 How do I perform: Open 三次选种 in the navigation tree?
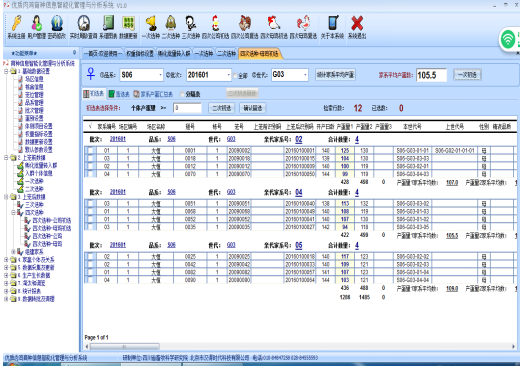pos(34,205)
